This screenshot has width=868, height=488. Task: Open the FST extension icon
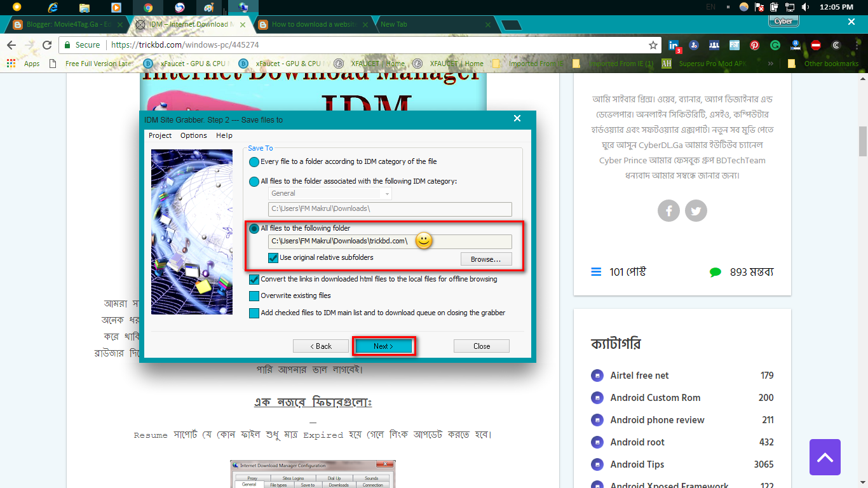pos(735,45)
